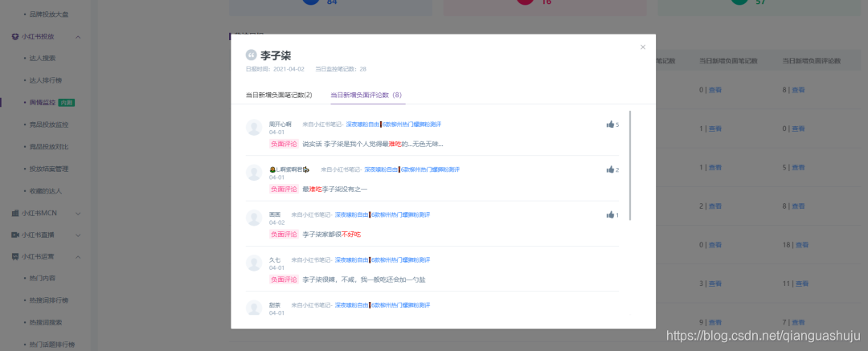Click 小红书直播 camera icon in sidebar
868x351 pixels.
pos(15,235)
